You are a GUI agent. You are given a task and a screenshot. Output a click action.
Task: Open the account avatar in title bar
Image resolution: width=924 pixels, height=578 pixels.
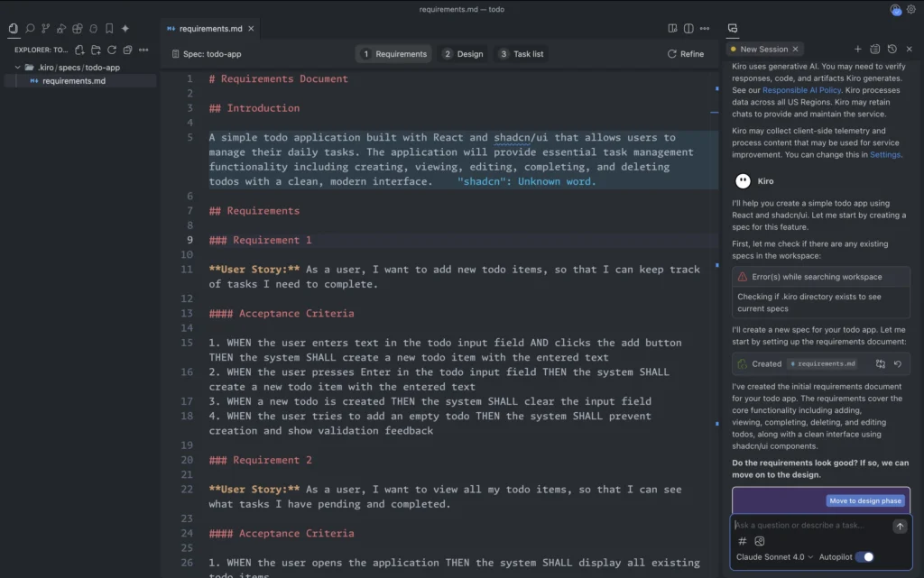(x=896, y=9)
